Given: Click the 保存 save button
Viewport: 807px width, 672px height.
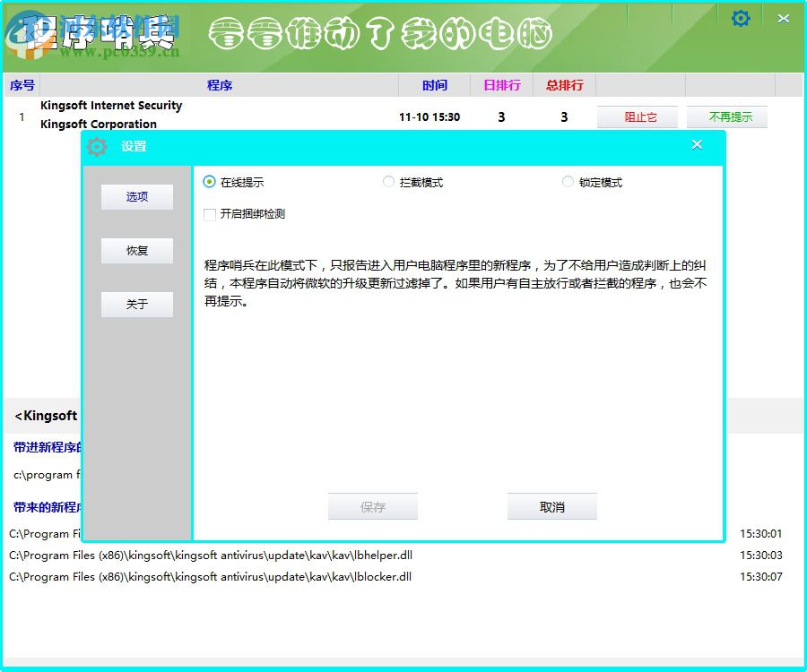Looking at the screenshot, I should [373, 506].
